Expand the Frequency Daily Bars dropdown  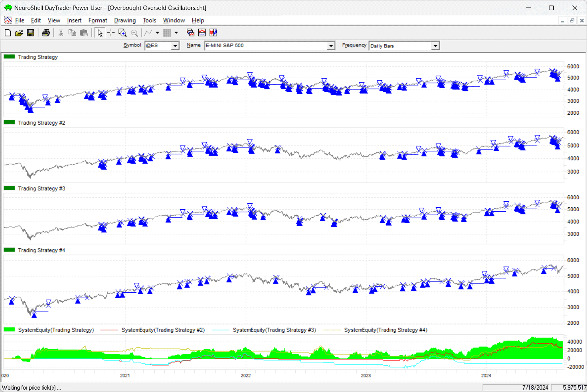[x=435, y=46]
